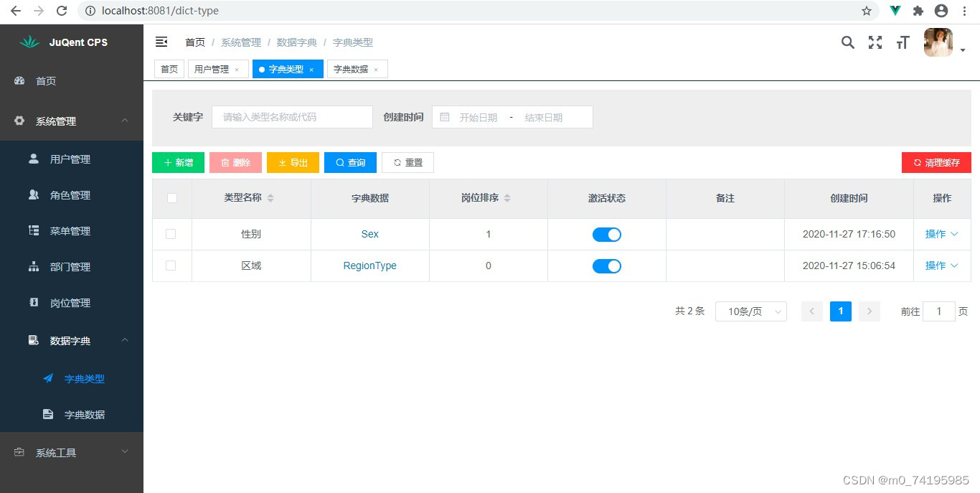Open 用户管理 in sidebar
The height and width of the screenshot is (493, 980).
coord(72,159)
